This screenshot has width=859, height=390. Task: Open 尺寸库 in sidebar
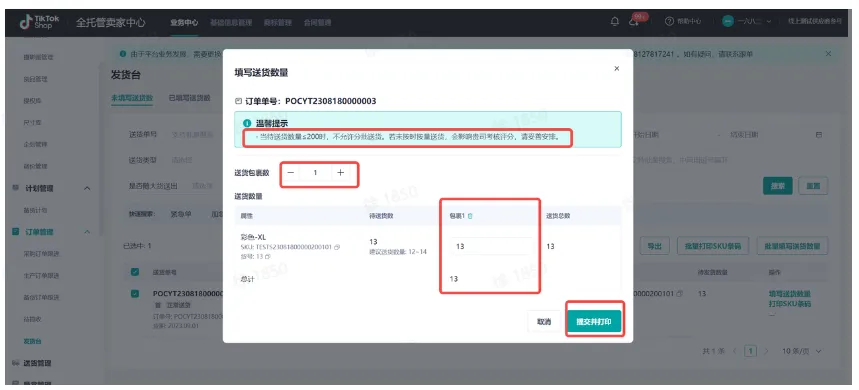coord(32,123)
